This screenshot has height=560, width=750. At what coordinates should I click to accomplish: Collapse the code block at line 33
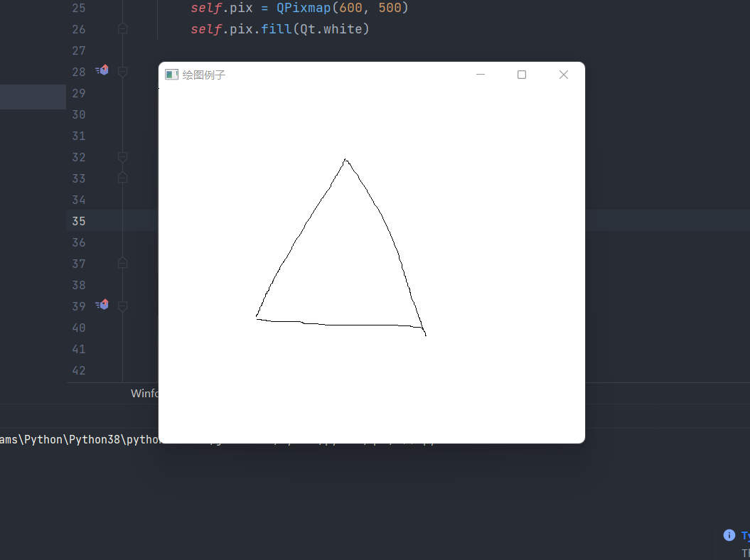coord(122,178)
